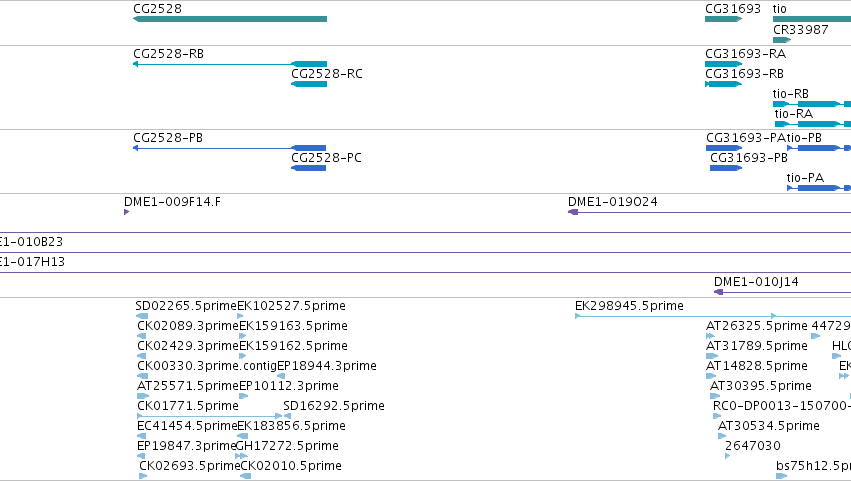Click the CG2528-PC protein bar
The height and width of the screenshot is (481, 851).
pos(308,168)
